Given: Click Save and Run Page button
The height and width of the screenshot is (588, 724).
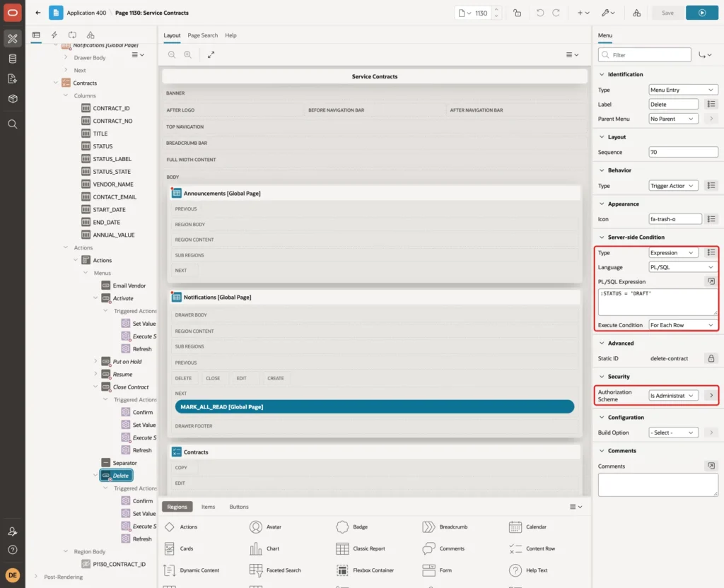Looking at the screenshot, I should pyautogui.click(x=702, y=13).
